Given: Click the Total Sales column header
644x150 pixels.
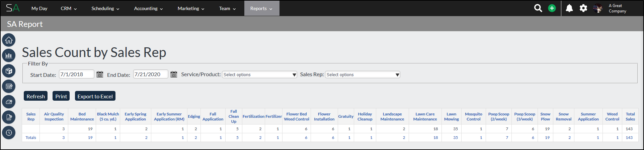Looking at the screenshot, I should pos(630,116).
